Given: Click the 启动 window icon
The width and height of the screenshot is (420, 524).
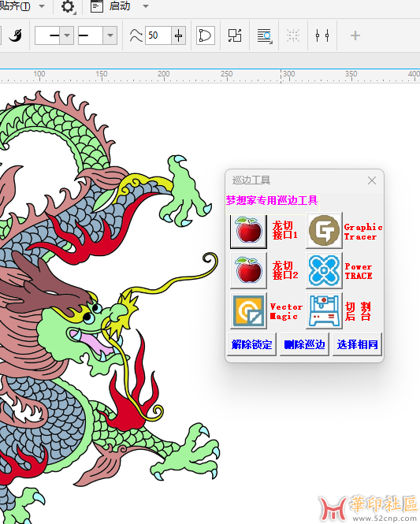Looking at the screenshot, I should (97, 6).
